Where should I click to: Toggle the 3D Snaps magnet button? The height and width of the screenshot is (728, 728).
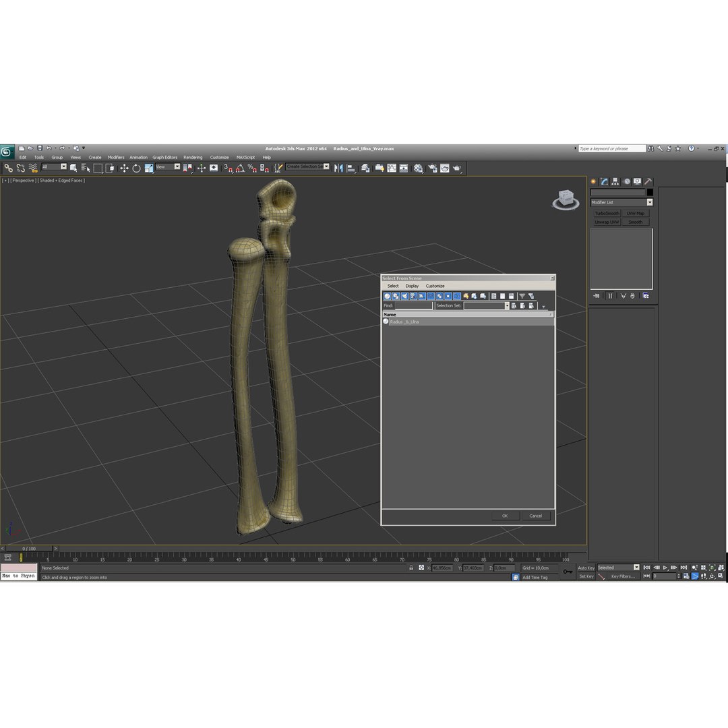[x=228, y=168]
